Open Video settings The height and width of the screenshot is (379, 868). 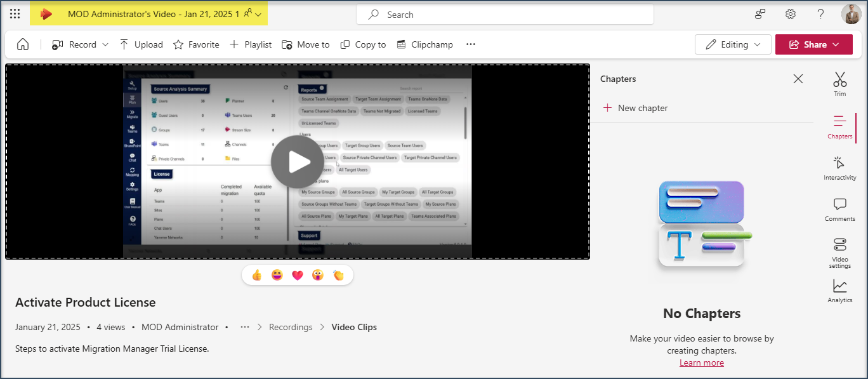(839, 253)
